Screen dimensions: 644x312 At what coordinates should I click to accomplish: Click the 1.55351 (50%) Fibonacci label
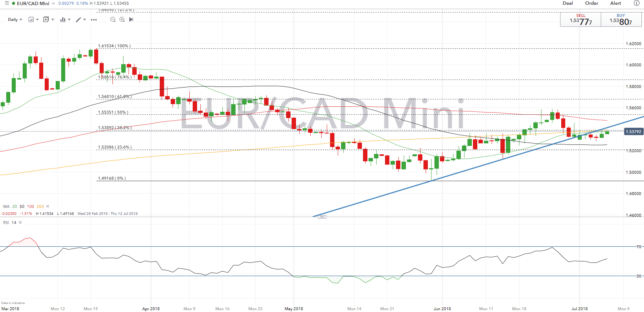113,112
